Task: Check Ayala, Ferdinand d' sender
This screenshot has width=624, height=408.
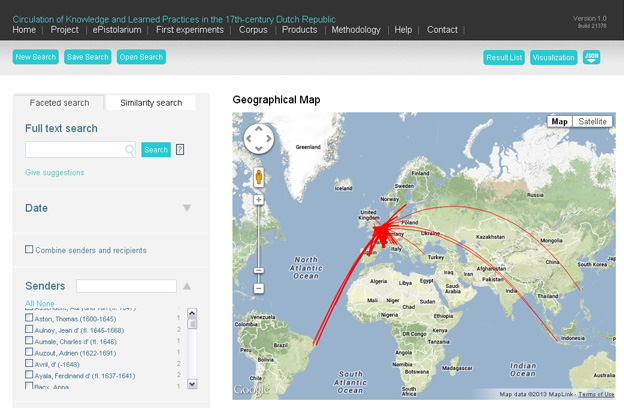Action: [29, 375]
